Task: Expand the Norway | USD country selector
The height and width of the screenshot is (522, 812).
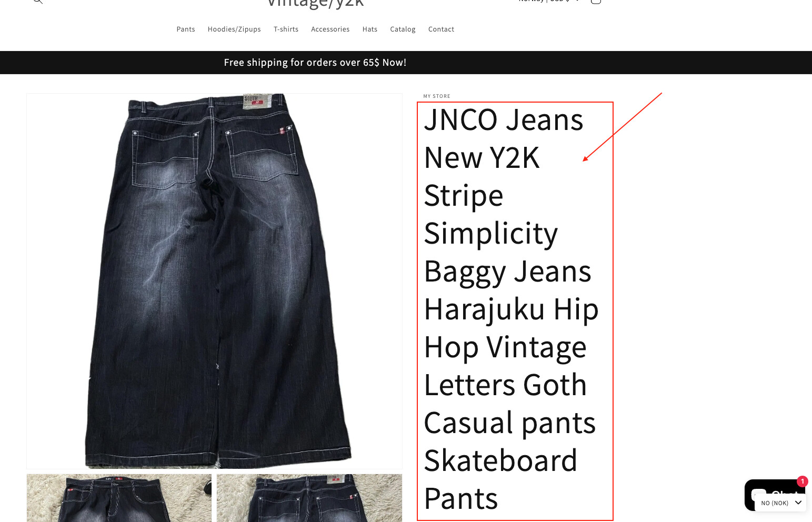Action: [549, 2]
